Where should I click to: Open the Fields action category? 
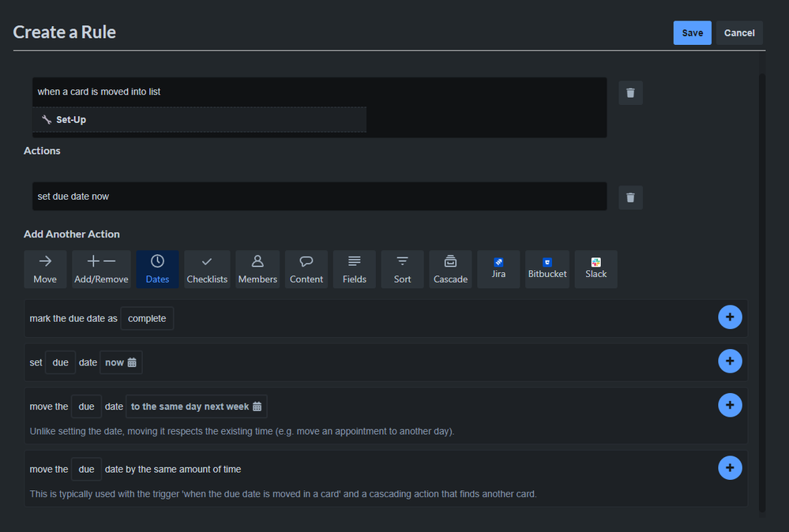tap(354, 269)
